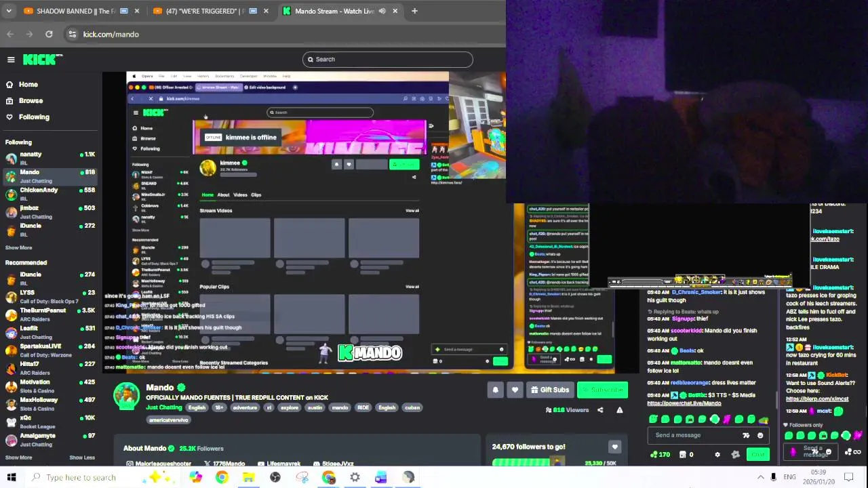The width and height of the screenshot is (868, 488).
Task: Open LYSS recommended channel
Action: [x=50, y=296]
